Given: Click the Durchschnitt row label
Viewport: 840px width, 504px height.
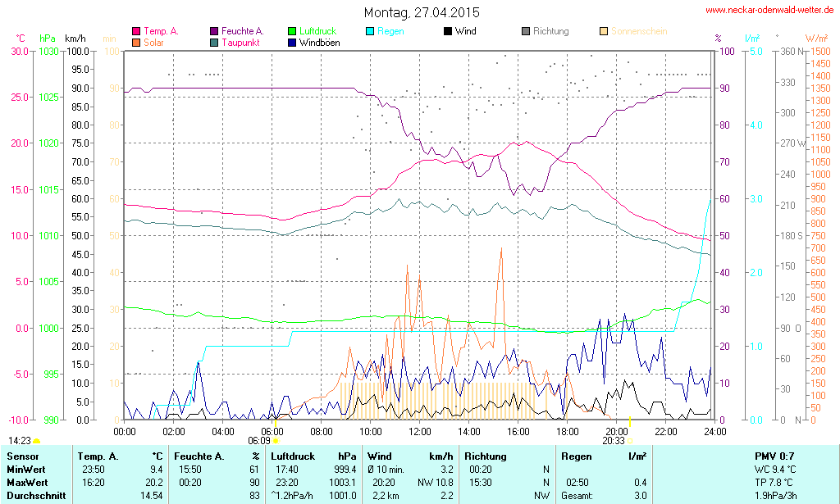Looking at the screenshot, I should coord(34,495).
